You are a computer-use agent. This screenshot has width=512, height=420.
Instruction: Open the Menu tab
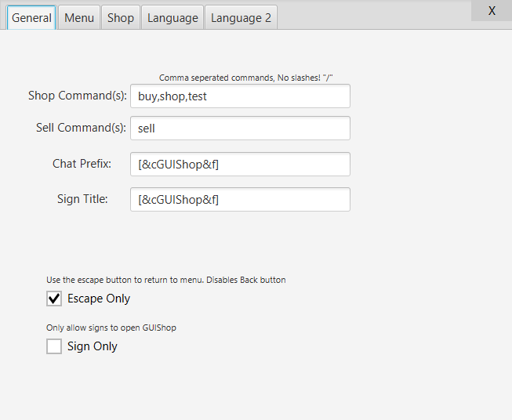coord(79,18)
